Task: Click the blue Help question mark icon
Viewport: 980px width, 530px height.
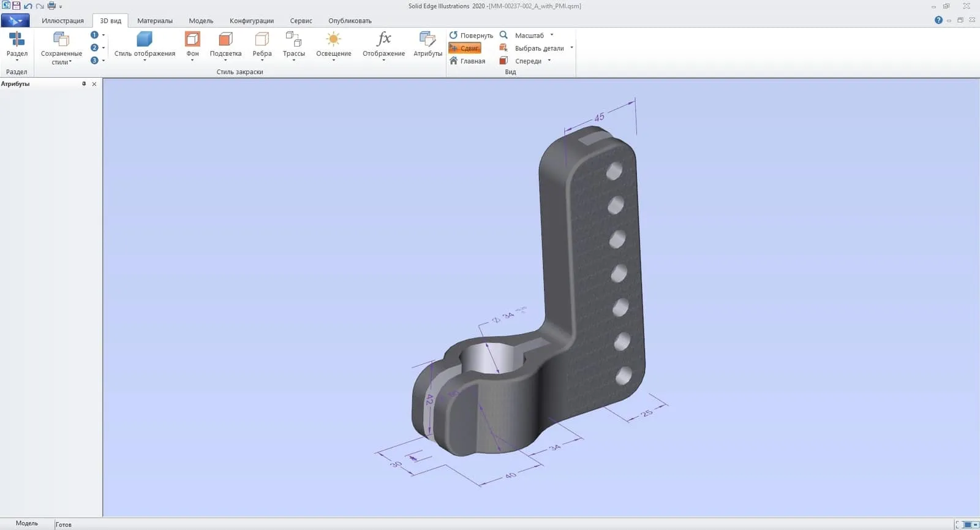Action: click(938, 20)
